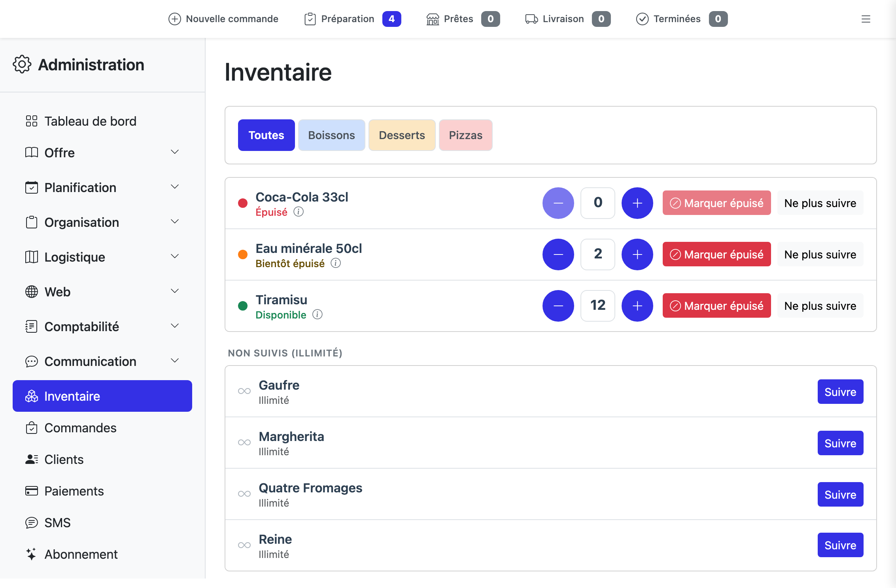Start tracking Quatre Fromages stock
Image resolution: width=896 pixels, height=588 pixels.
(840, 494)
